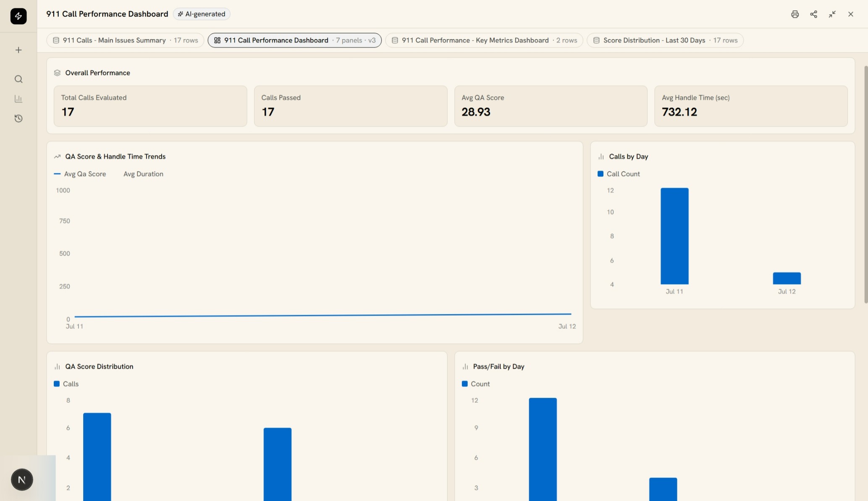Click the Total Calls Evaluated card
This screenshot has height=501, width=868.
pos(150,106)
